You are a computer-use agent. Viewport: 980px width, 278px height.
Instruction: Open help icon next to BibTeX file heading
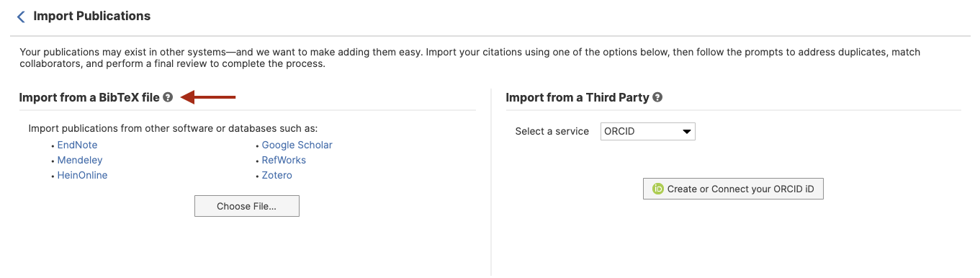pyautogui.click(x=168, y=97)
